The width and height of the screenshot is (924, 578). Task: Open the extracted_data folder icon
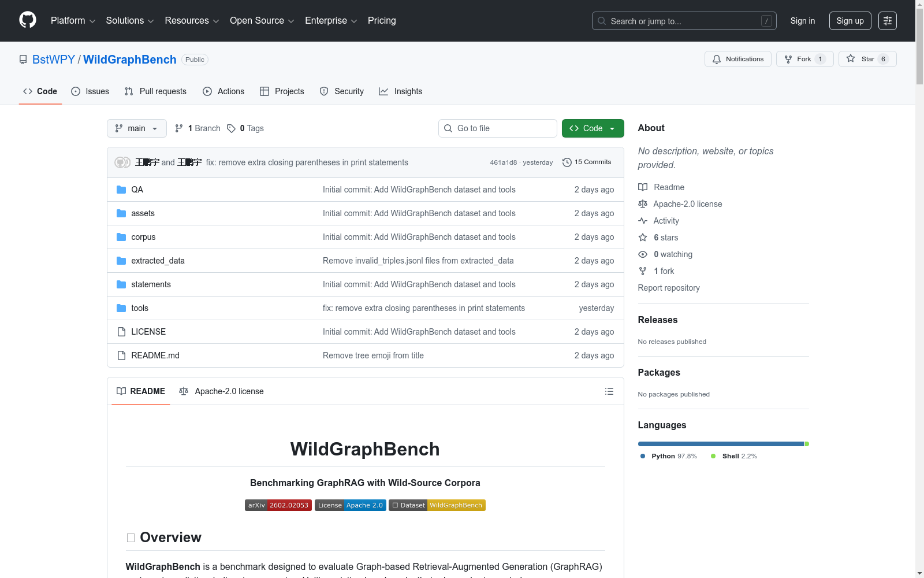pyautogui.click(x=121, y=261)
